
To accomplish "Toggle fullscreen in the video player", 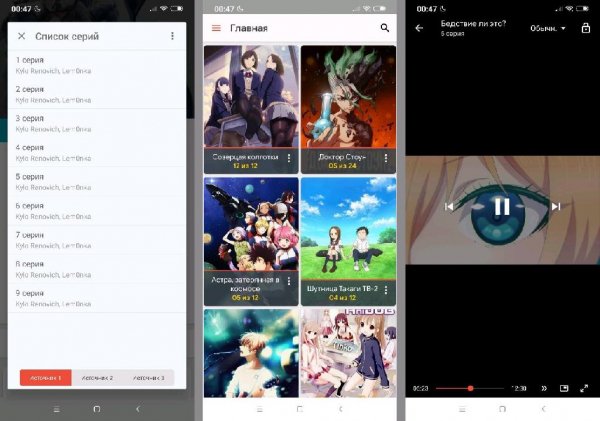I will point(584,388).
